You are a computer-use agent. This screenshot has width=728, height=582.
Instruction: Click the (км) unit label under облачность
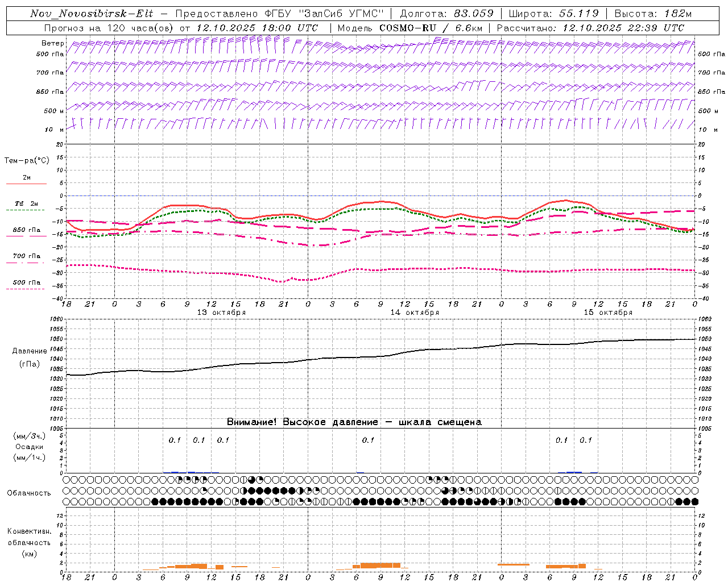tap(30, 554)
